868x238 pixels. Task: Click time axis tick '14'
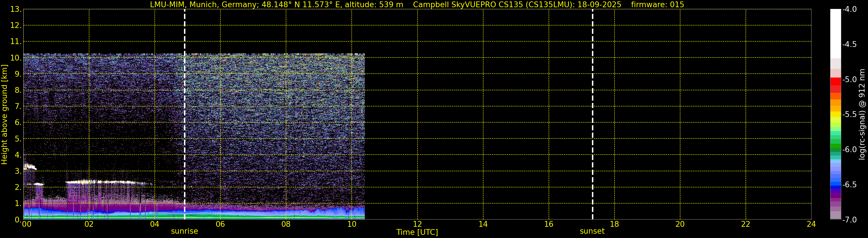tap(483, 224)
